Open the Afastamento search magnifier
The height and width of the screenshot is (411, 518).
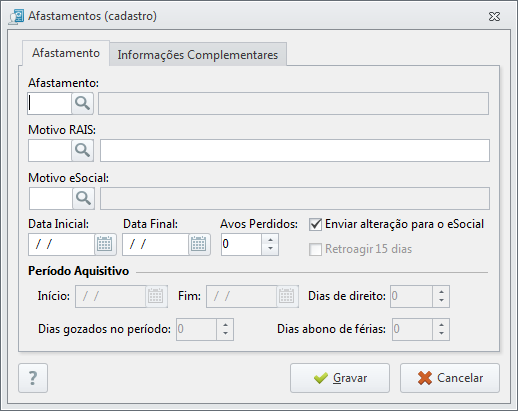coord(83,103)
